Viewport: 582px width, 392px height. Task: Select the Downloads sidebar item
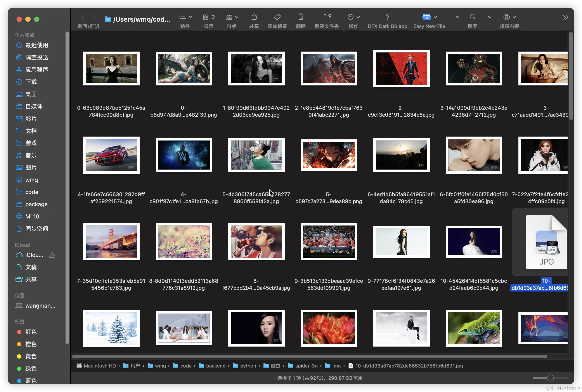[31, 82]
